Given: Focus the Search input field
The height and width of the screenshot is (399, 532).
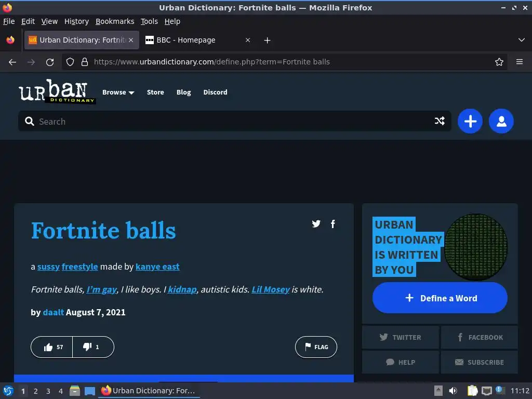Looking at the screenshot, I should (x=234, y=121).
